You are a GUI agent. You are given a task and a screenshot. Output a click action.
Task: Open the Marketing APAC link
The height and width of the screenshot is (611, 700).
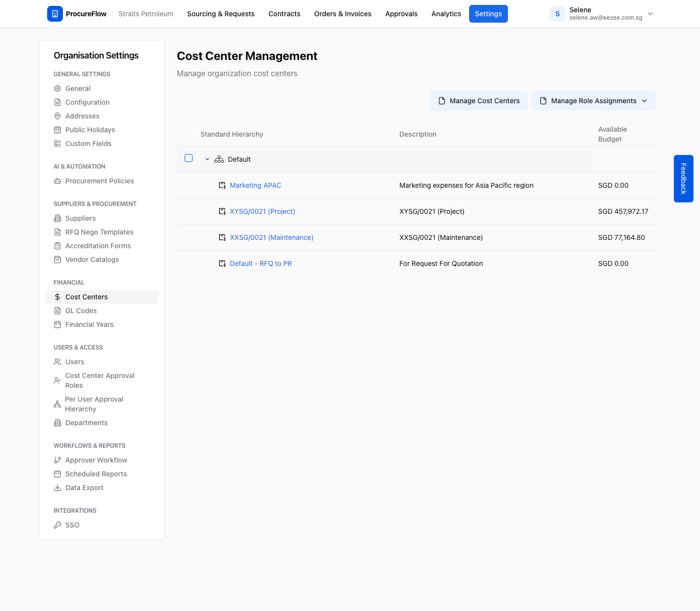coord(255,185)
